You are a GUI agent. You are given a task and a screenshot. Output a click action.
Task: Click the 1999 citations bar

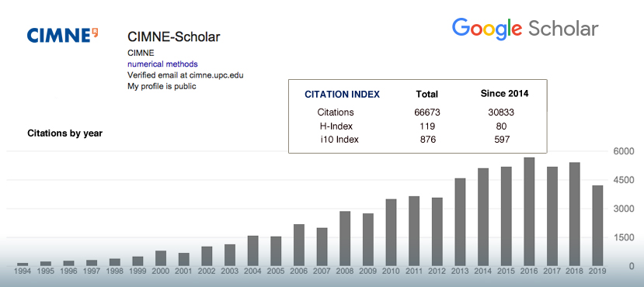pyautogui.click(x=138, y=261)
